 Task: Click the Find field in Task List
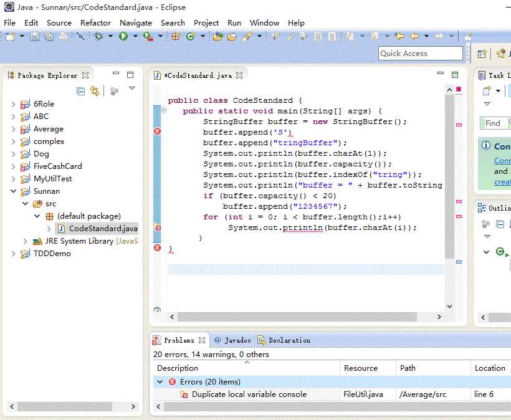click(495, 123)
